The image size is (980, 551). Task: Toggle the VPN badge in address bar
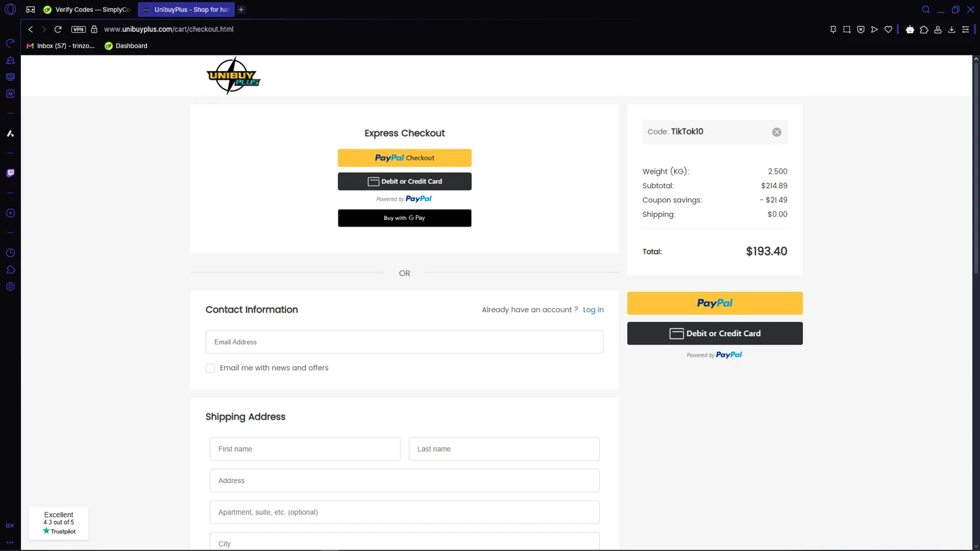[x=78, y=29]
